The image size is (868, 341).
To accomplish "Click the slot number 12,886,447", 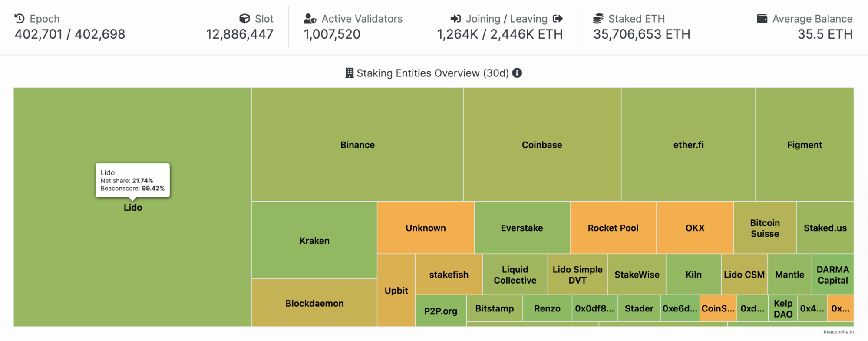I will pyautogui.click(x=240, y=34).
